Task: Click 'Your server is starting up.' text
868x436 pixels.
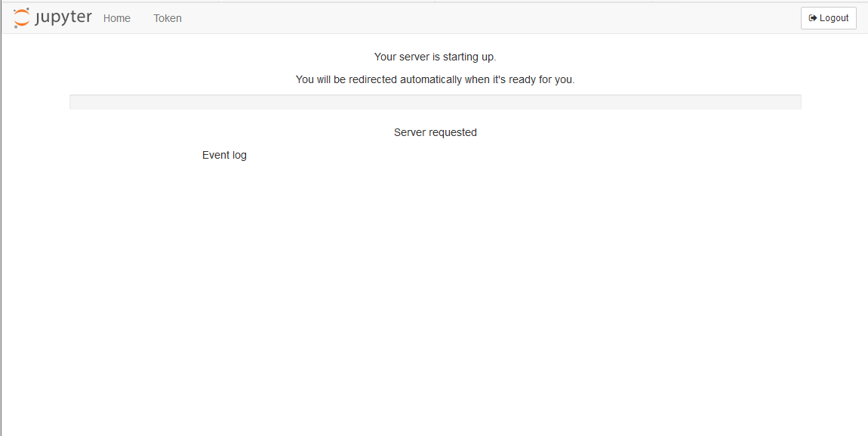Action: (435, 57)
